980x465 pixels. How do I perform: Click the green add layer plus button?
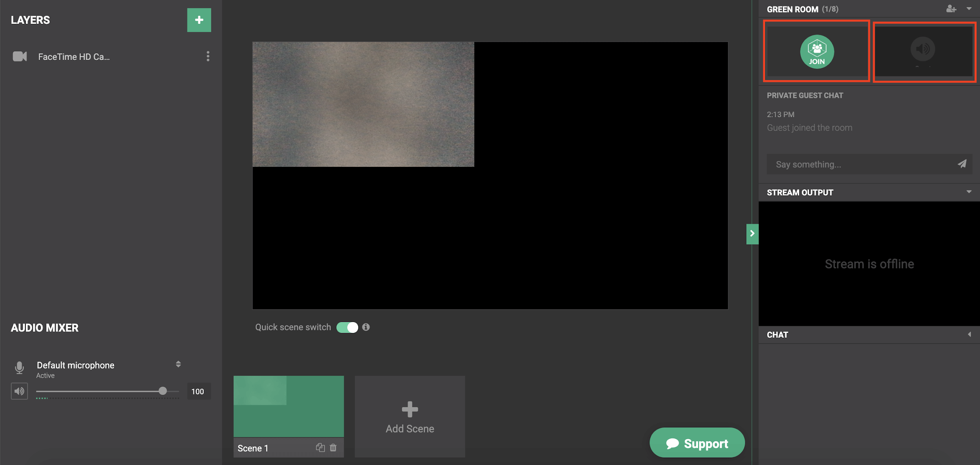pyautogui.click(x=199, y=20)
